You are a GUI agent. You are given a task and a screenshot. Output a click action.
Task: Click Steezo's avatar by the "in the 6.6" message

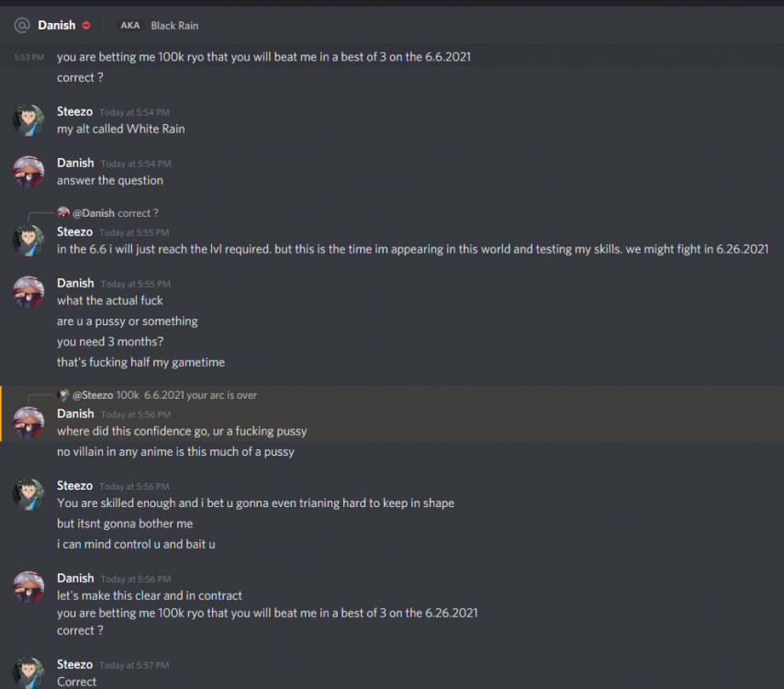coord(28,241)
